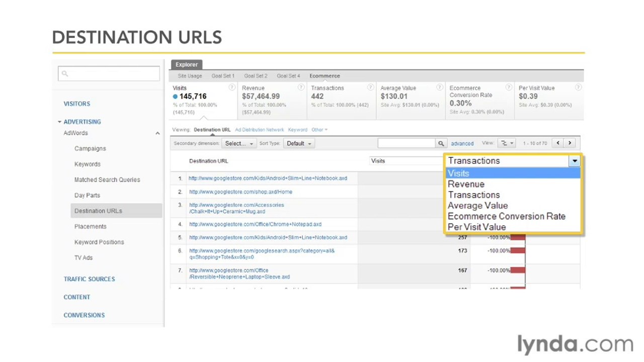Image resolution: width=644 pixels, height=362 pixels.
Task: Open the View type selector icon
Action: click(507, 143)
